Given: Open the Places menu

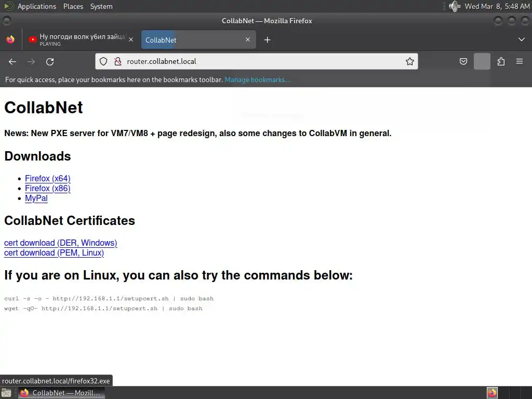Looking at the screenshot, I should [x=73, y=6].
